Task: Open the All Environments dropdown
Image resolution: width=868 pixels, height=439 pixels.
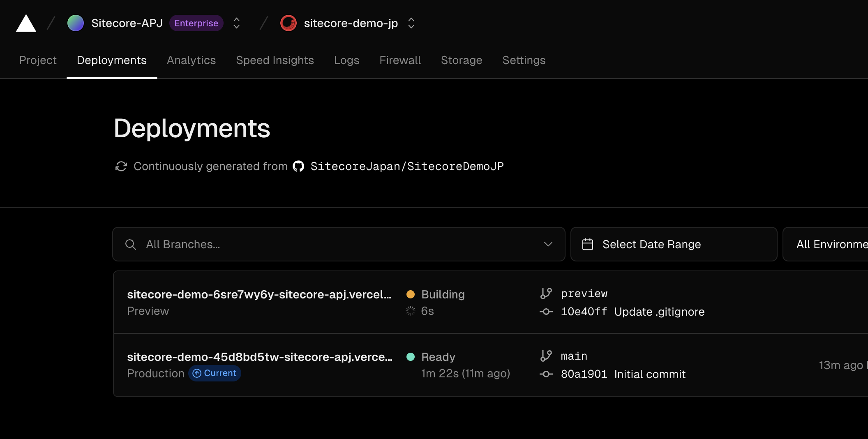Action: (x=825, y=244)
